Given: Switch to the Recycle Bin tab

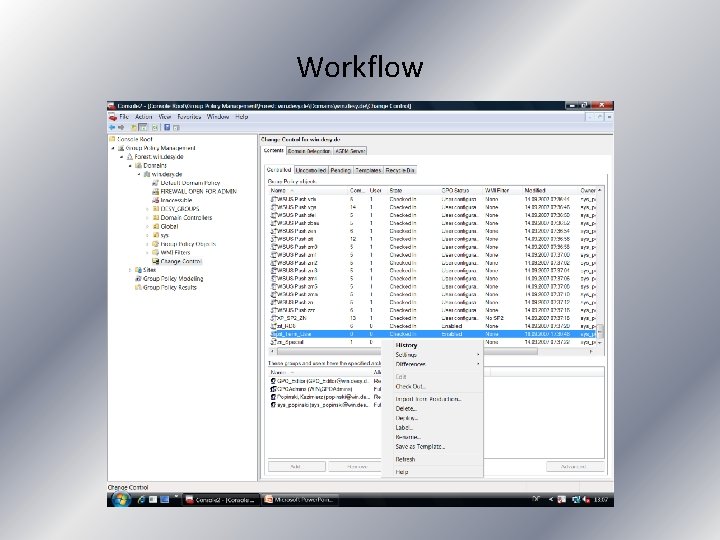Looking at the screenshot, I should (400, 170).
